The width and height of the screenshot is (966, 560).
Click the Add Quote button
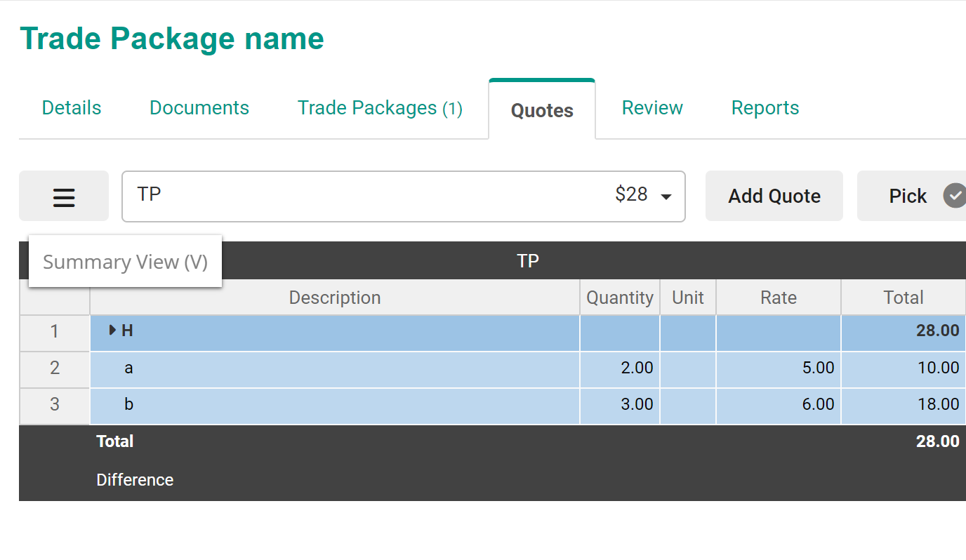774,196
